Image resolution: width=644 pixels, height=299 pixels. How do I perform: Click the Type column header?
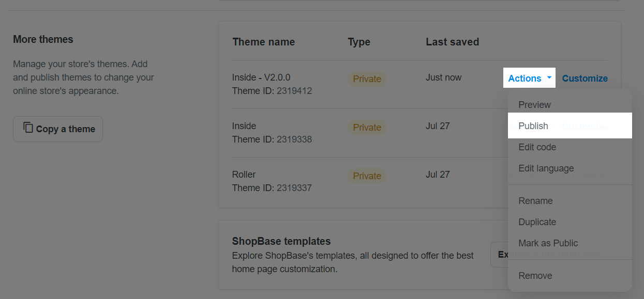(359, 42)
